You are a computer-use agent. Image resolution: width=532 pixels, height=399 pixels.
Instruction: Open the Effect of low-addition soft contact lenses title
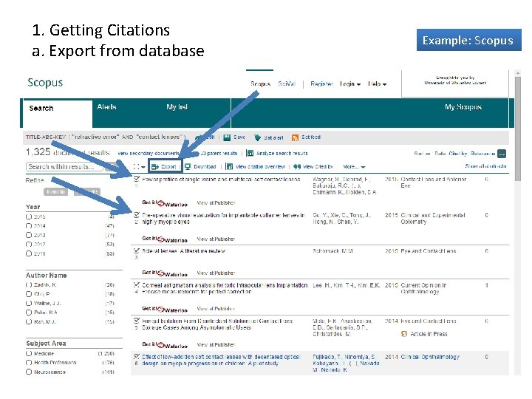221,360
